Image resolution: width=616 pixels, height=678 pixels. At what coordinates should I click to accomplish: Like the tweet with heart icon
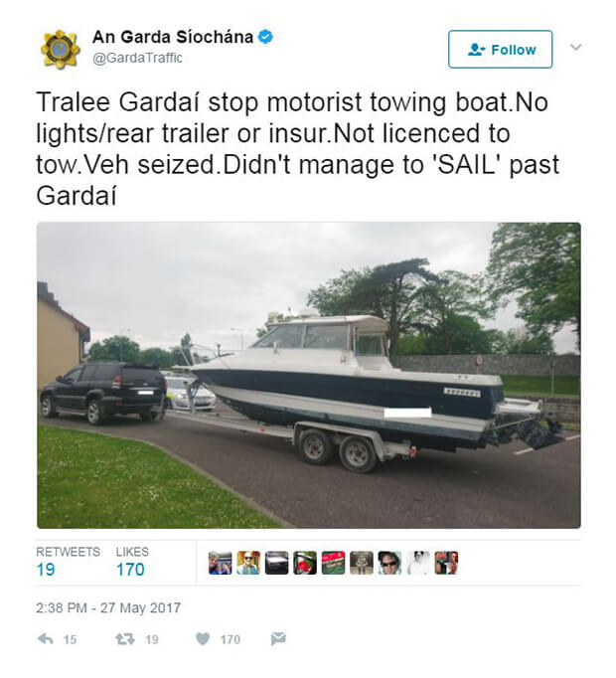pyautogui.click(x=203, y=638)
